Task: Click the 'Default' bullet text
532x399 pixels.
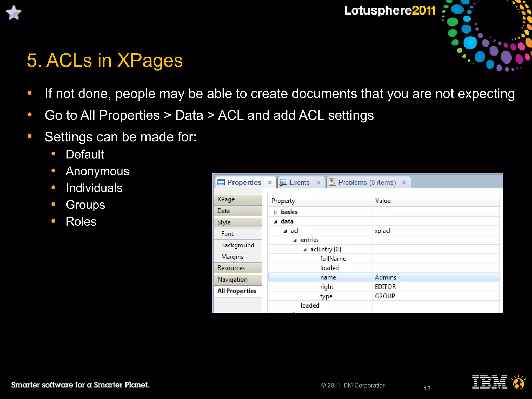Action: [85, 154]
